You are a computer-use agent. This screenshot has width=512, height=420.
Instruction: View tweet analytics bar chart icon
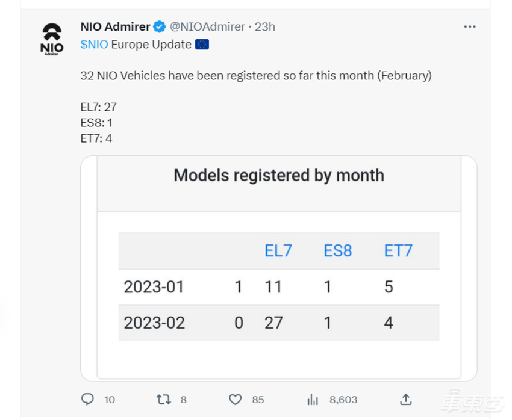pos(313,399)
